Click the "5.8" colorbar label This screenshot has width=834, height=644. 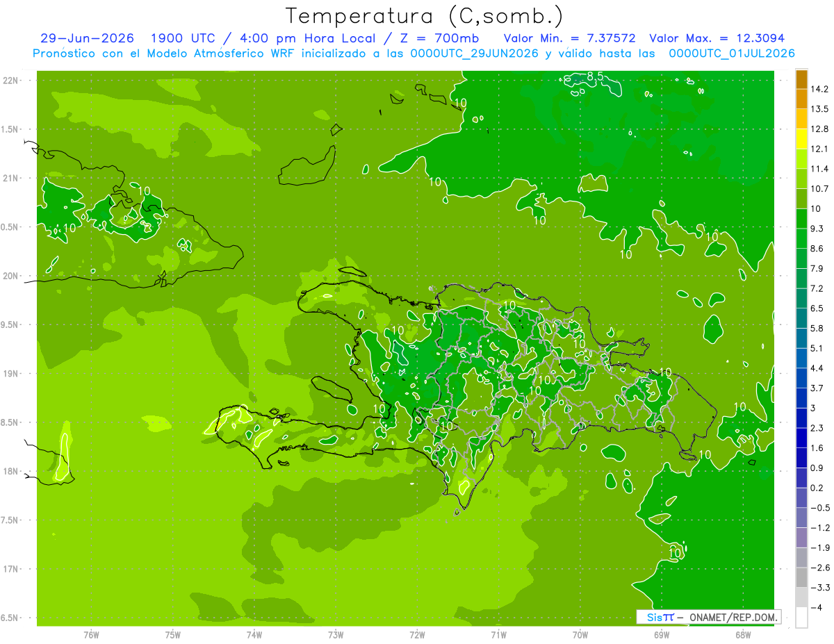[x=817, y=329]
